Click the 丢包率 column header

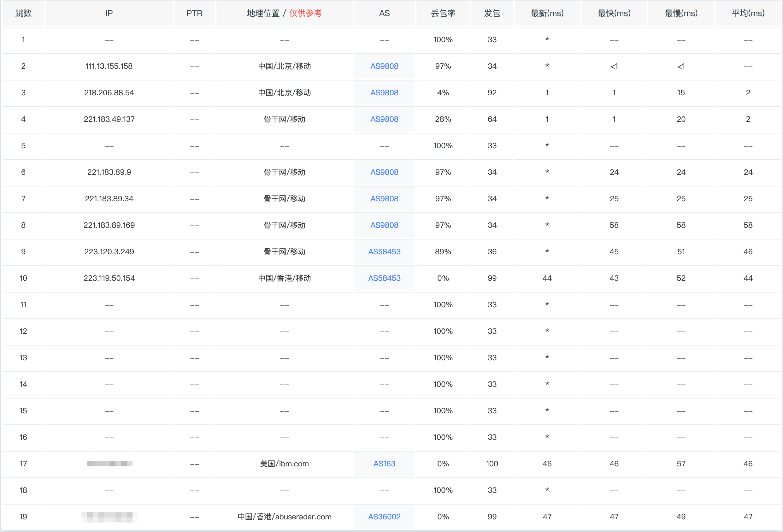443,13
